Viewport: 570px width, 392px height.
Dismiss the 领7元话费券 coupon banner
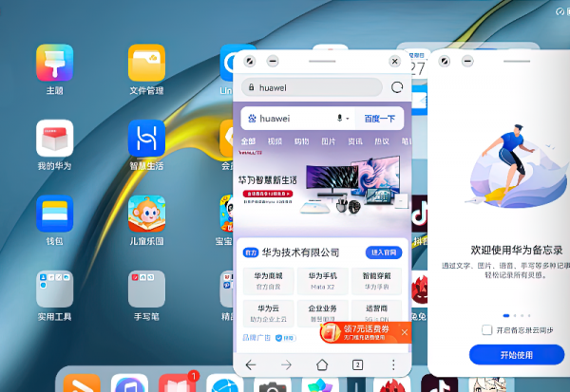tap(405, 332)
